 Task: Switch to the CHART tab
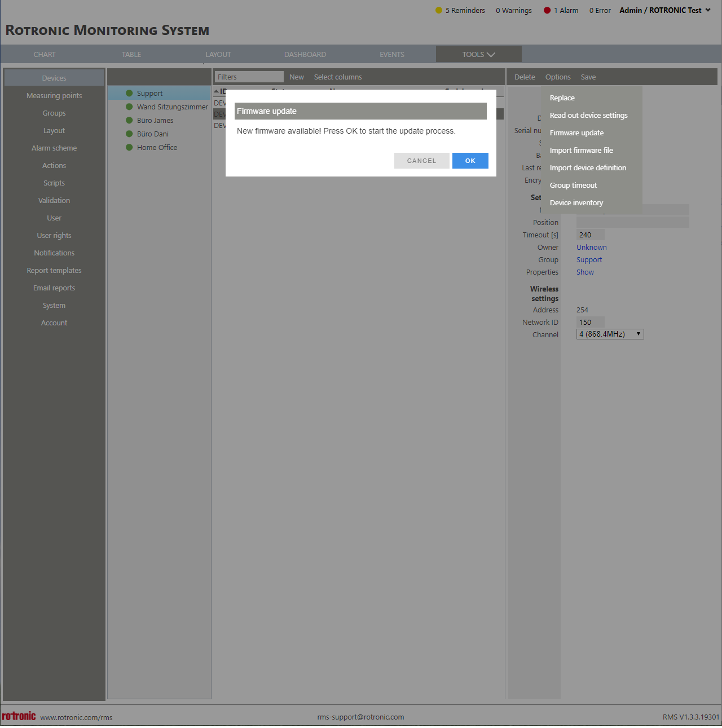coord(45,55)
